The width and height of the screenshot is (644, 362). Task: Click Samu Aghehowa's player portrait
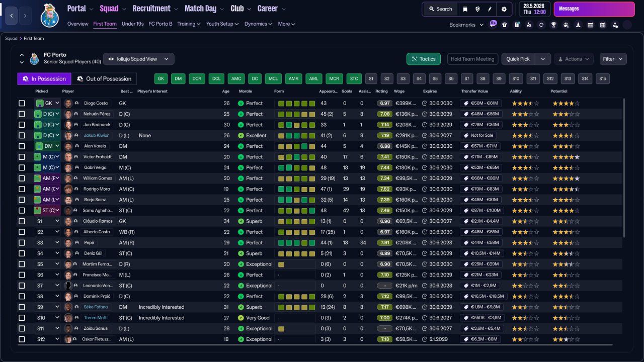(68, 210)
